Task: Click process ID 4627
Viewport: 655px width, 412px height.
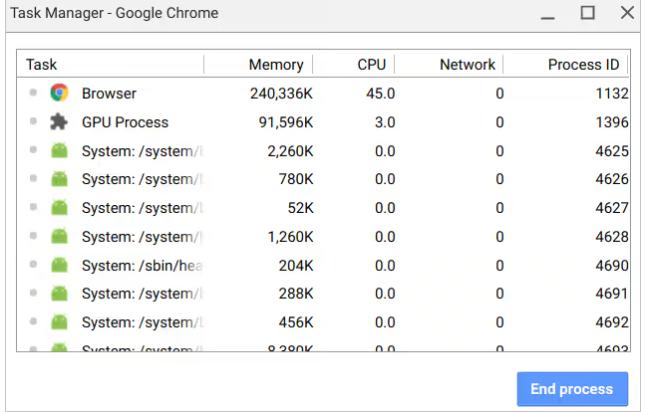Action: click(x=612, y=208)
